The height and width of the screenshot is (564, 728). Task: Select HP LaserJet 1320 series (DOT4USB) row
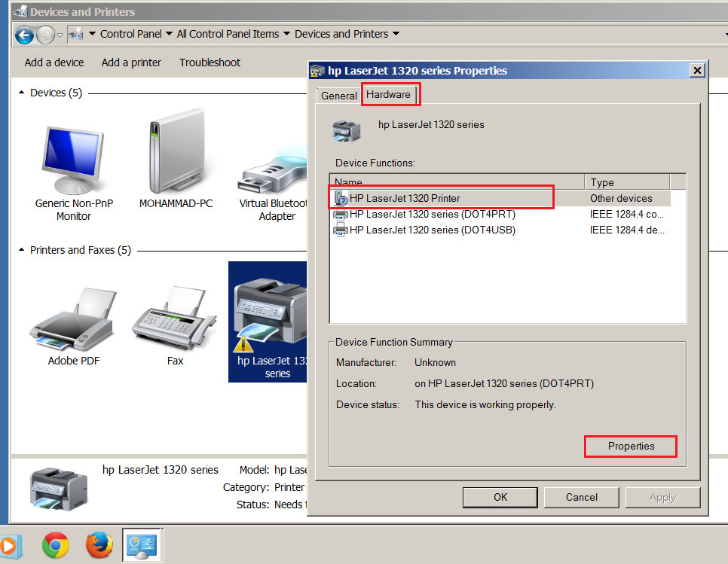500,230
